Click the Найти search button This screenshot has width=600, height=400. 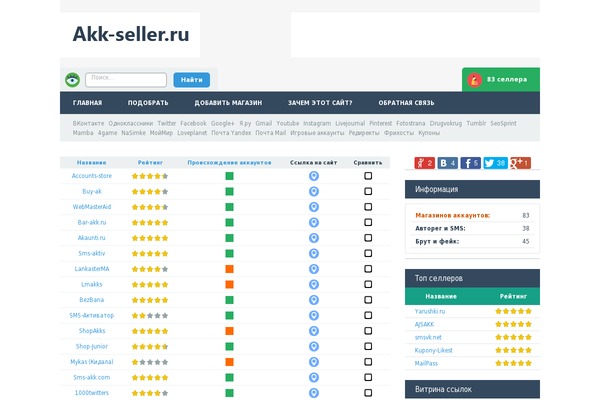(x=192, y=80)
